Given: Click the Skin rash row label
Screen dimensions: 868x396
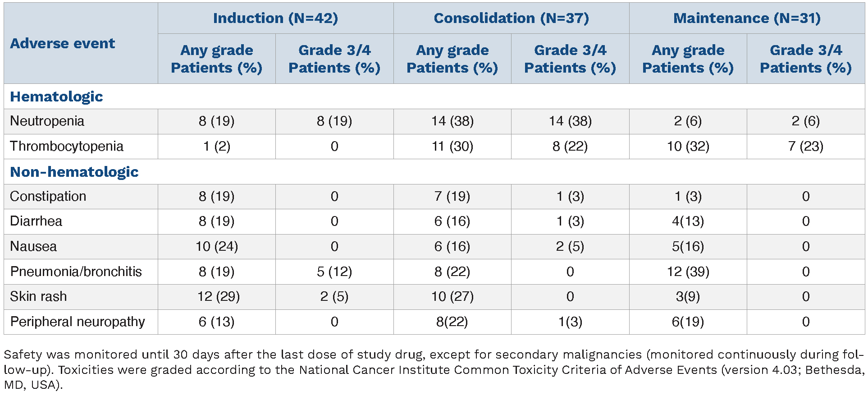Looking at the screenshot, I should pyautogui.click(x=38, y=296).
